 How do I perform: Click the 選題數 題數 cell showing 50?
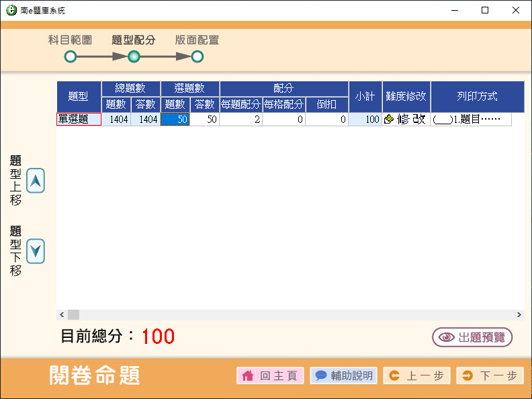[x=175, y=120]
